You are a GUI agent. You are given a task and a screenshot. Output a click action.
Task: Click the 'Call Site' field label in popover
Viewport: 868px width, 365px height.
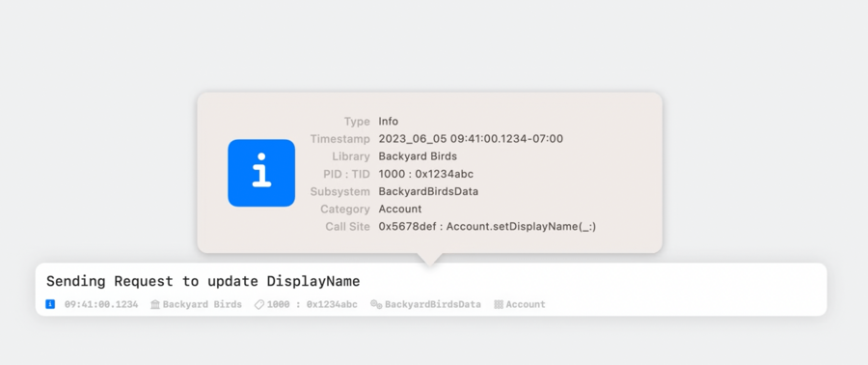[x=347, y=227]
